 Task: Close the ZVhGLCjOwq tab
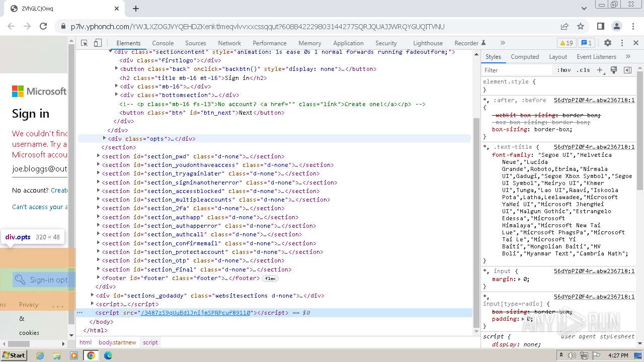(117, 9)
